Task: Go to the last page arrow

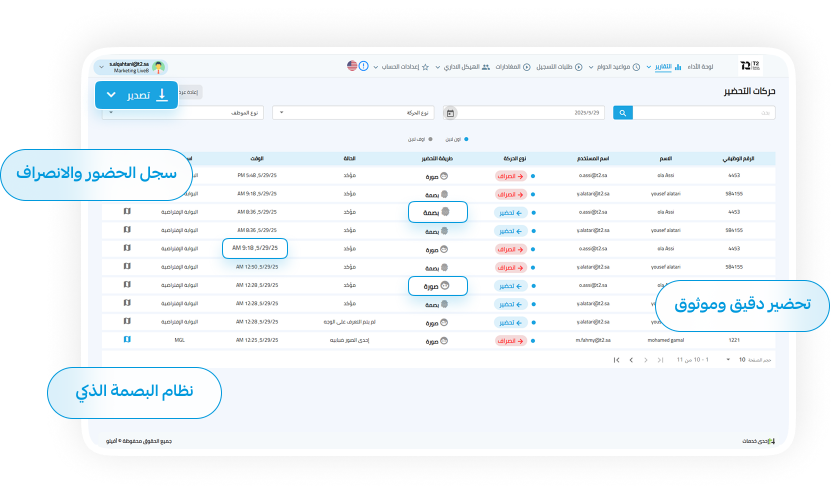Action: tap(617, 359)
